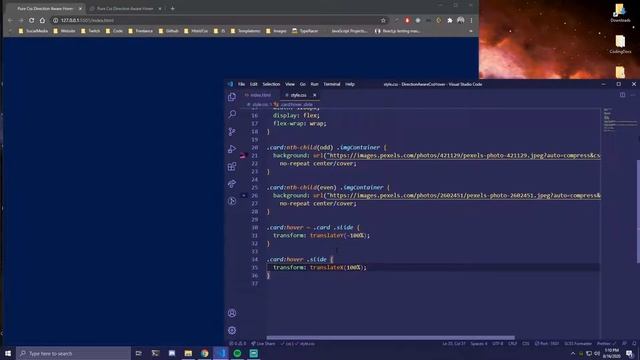
Task: Go back in Chrome
Action: [10, 20]
